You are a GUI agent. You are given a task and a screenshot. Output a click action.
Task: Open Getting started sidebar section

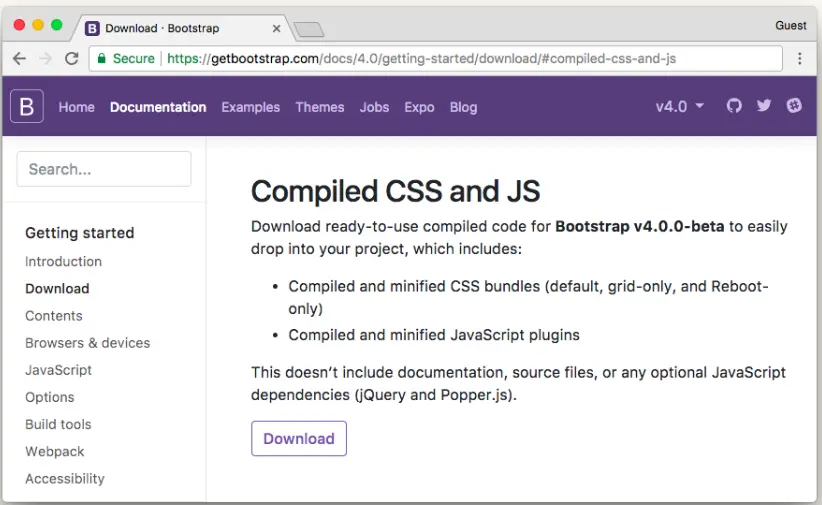pyautogui.click(x=80, y=233)
